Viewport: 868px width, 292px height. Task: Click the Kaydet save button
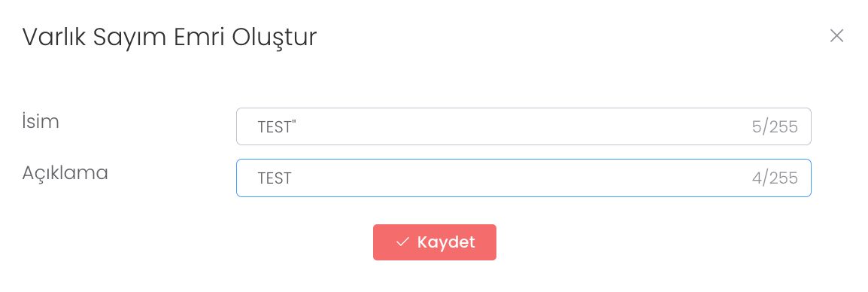tap(435, 242)
